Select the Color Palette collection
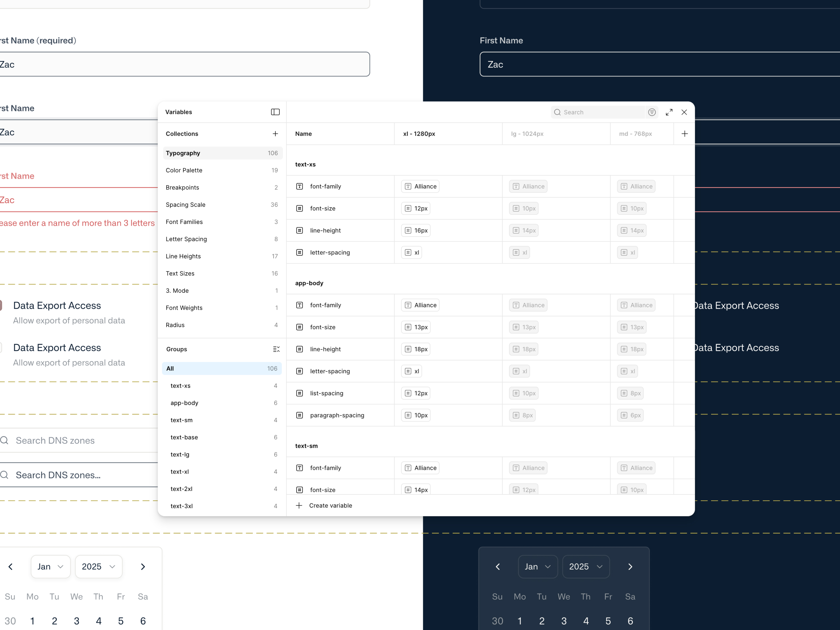Image resolution: width=840 pixels, height=630 pixels. pyautogui.click(x=184, y=170)
